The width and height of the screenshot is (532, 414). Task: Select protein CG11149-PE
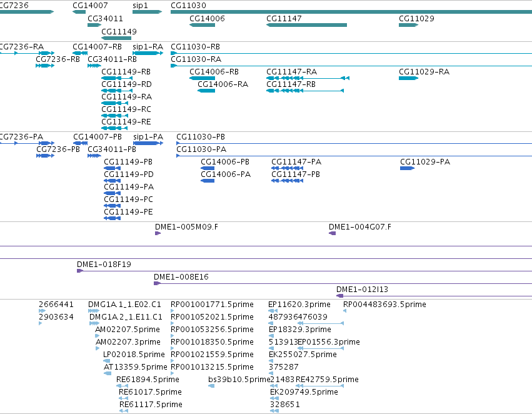click(x=113, y=218)
